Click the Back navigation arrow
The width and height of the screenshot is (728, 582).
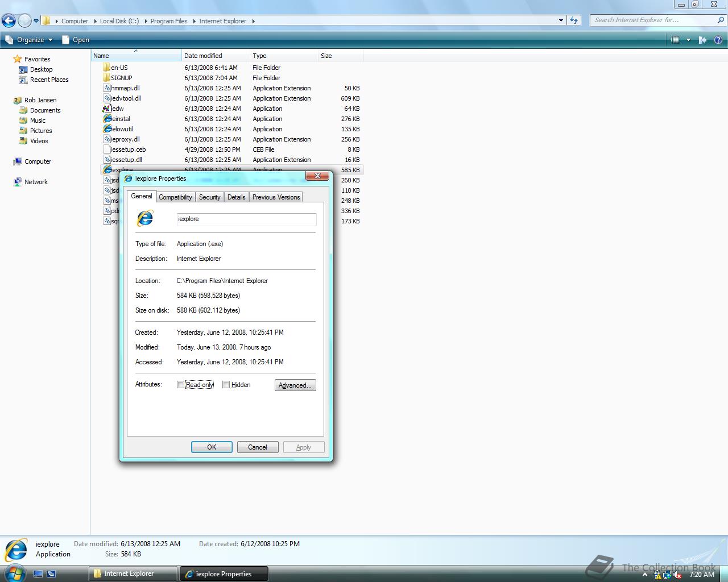pos(9,21)
